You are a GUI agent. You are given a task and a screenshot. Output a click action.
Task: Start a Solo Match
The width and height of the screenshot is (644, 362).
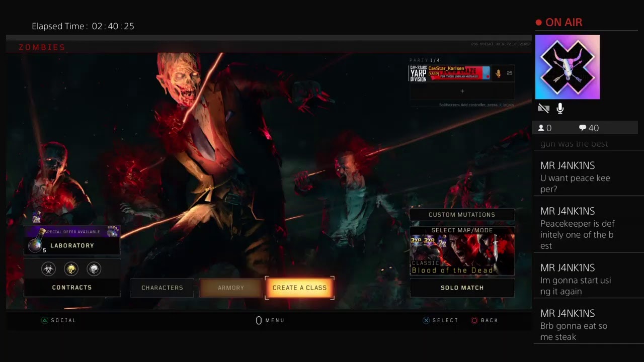tap(462, 288)
